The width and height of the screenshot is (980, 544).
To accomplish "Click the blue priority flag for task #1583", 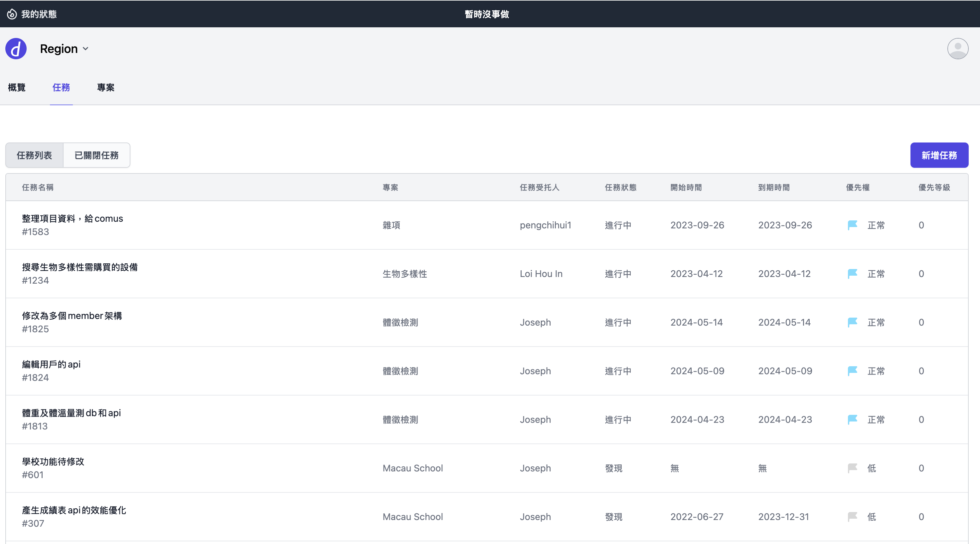I will pos(853,225).
